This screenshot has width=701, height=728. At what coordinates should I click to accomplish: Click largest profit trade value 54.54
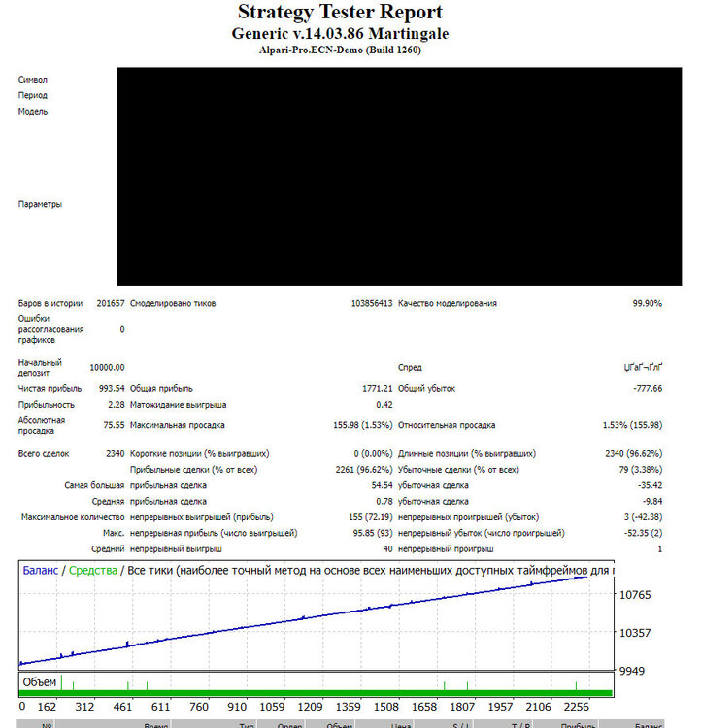[382, 485]
